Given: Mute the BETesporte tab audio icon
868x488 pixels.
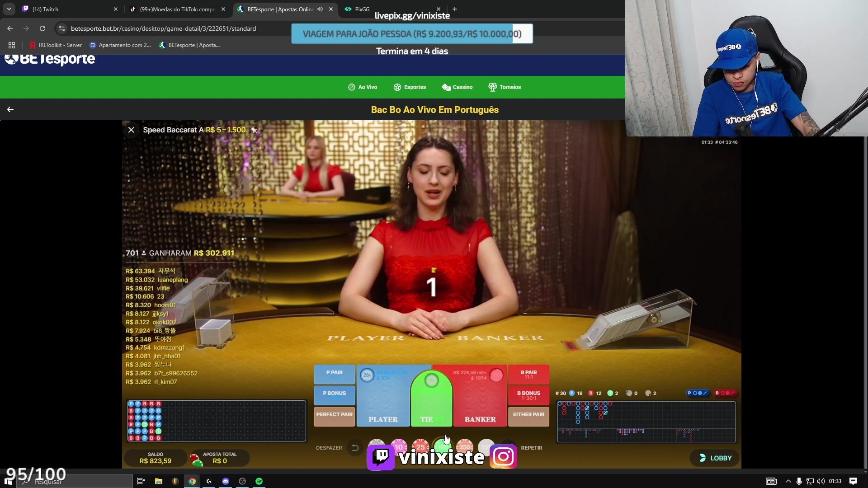Looking at the screenshot, I should (320, 9).
